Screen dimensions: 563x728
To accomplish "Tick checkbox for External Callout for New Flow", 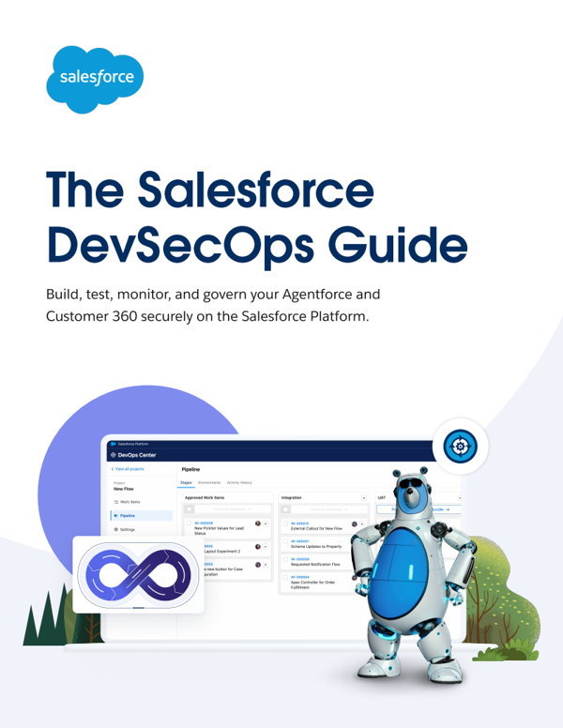I will 285,523.
